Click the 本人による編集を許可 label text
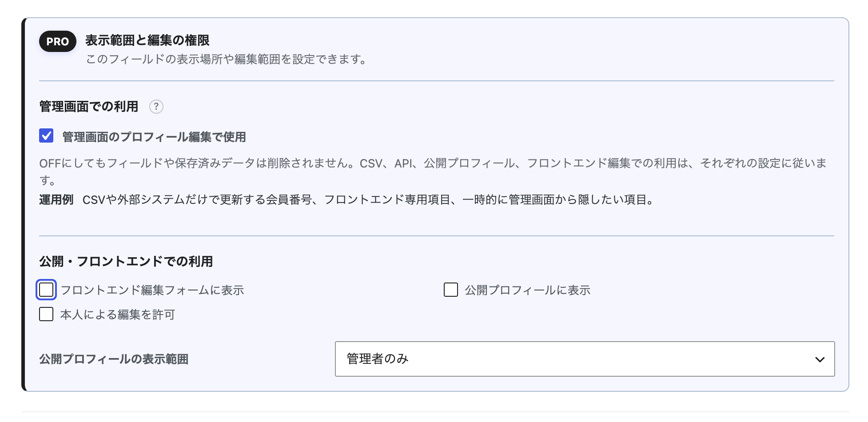Image resolution: width=868 pixels, height=422 pixels. [x=118, y=315]
